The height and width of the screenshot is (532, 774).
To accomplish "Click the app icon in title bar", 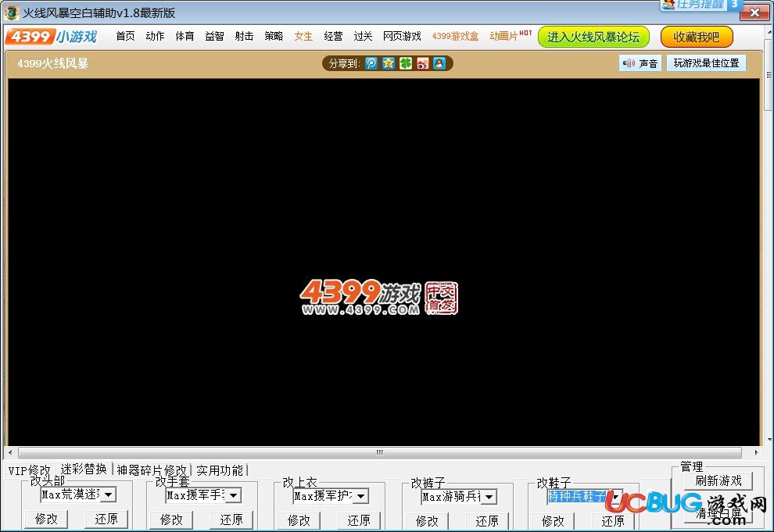I will [x=12, y=12].
